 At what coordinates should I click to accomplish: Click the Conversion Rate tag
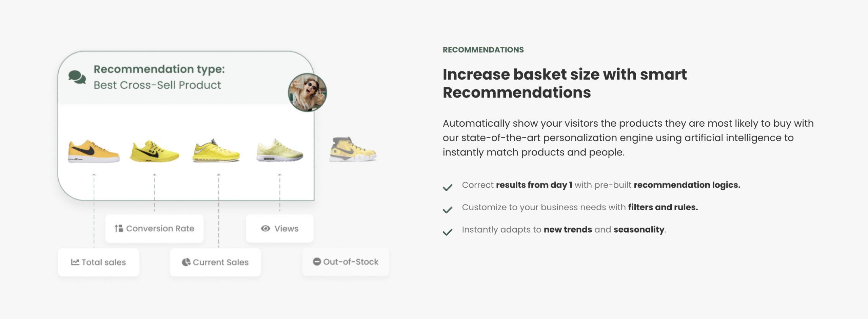(160, 229)
